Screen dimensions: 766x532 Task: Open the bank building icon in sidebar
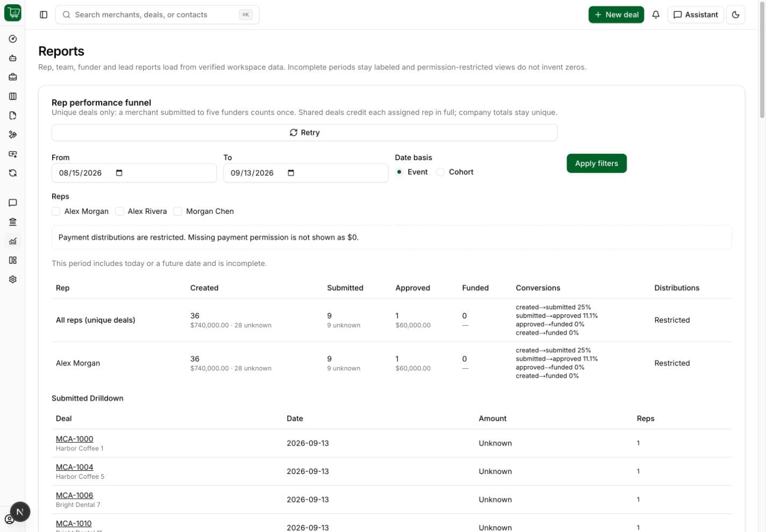(13, 222)
